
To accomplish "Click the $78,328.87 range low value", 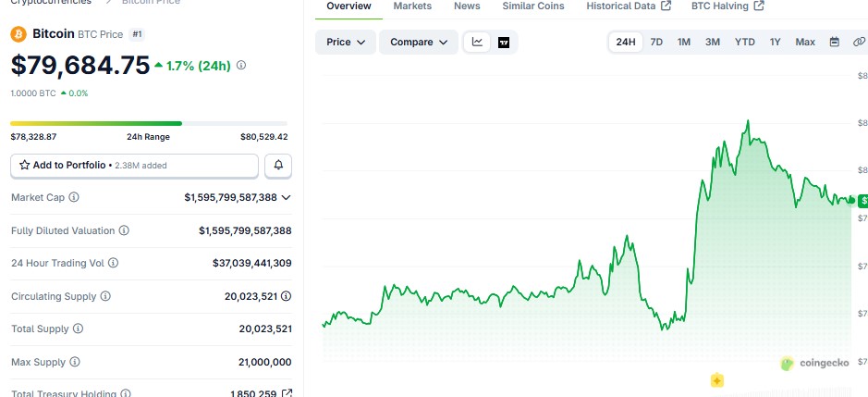I will pyautogui.click(x=33, y=137).
